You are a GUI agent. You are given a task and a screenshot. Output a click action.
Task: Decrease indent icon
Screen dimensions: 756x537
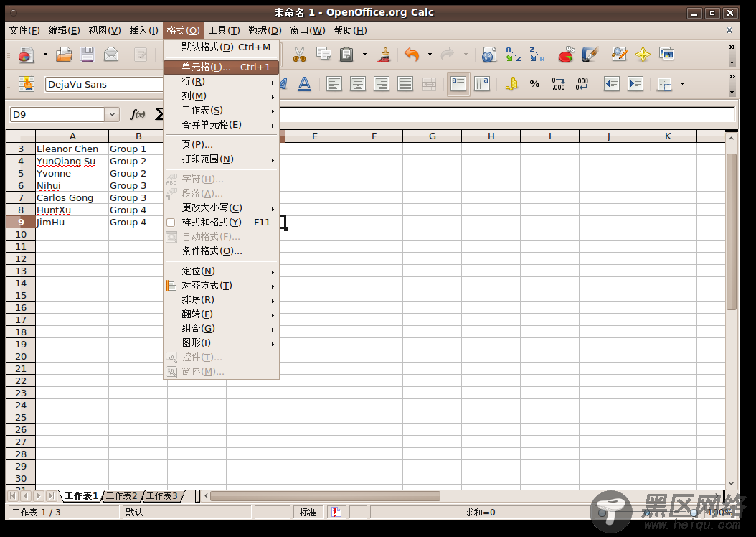[x=611, y=84]
